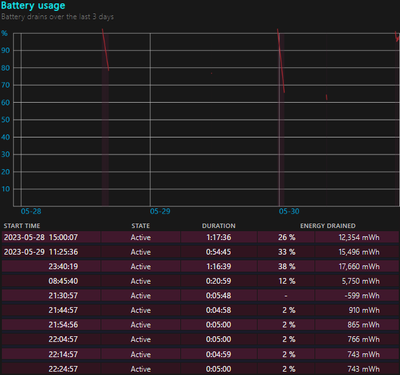Viewport: 400px width, 375px height.
Task: Click the 90 percent axis label
Action: [x=5, y=50]
